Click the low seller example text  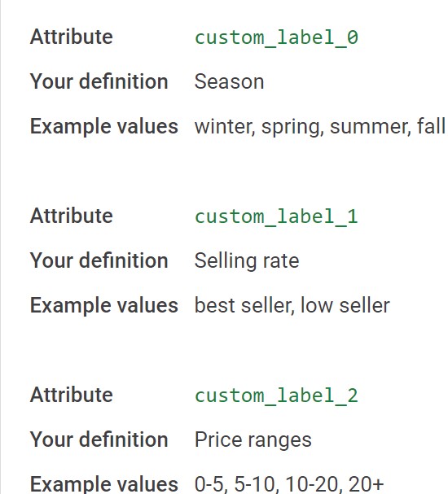[345, 305]
